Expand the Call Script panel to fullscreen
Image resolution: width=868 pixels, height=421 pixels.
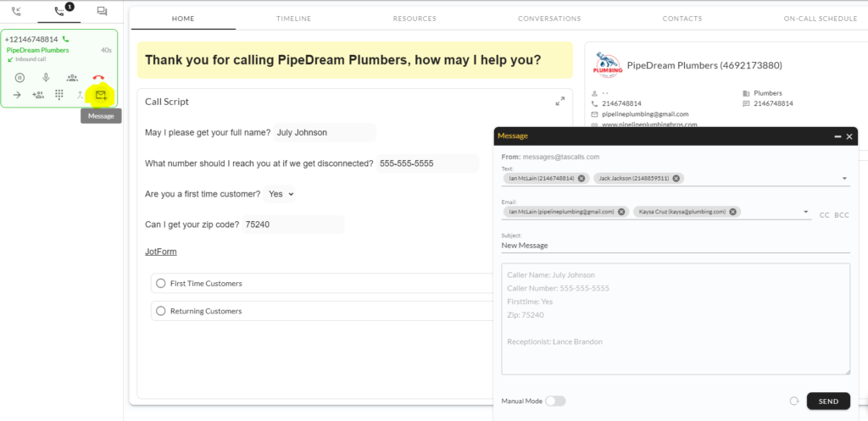coord(560,102)
